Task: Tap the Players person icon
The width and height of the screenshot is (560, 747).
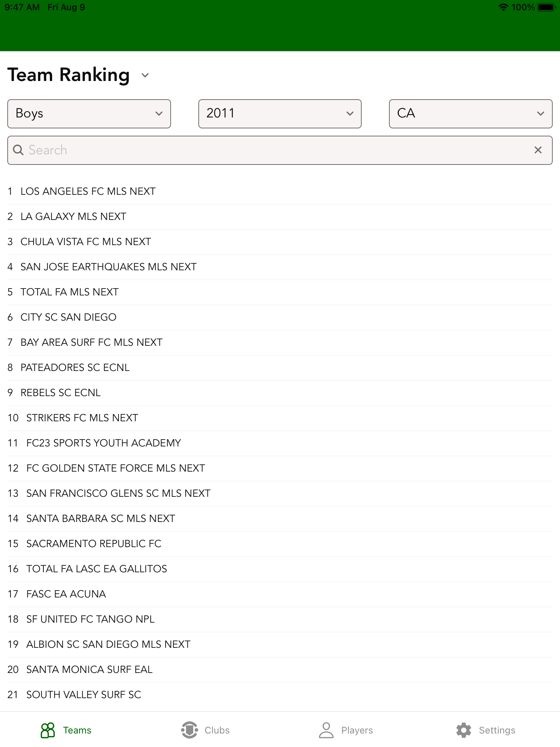Action: [x=326, y=730]
